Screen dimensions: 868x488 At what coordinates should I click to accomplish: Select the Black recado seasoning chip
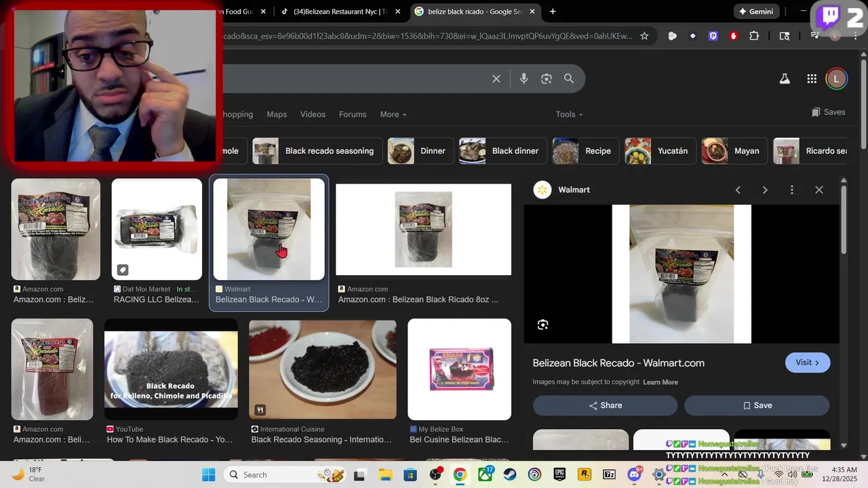(x=317, y=151)
